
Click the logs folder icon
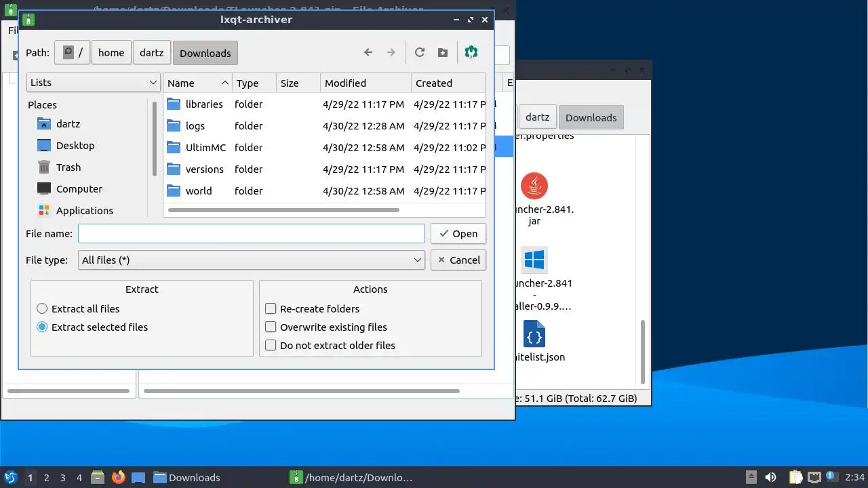(x=174, y=126)
